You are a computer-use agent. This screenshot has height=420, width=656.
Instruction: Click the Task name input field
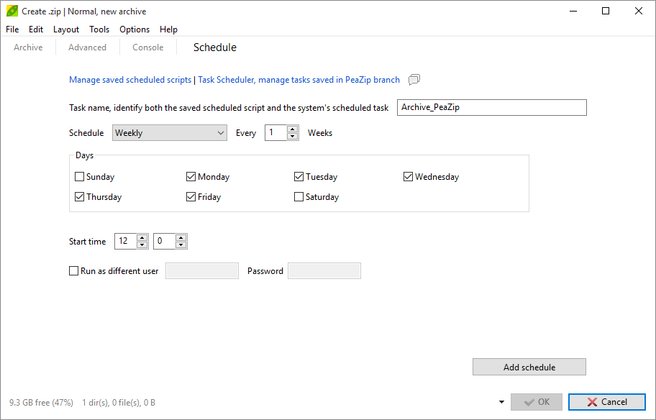[492, 108]
